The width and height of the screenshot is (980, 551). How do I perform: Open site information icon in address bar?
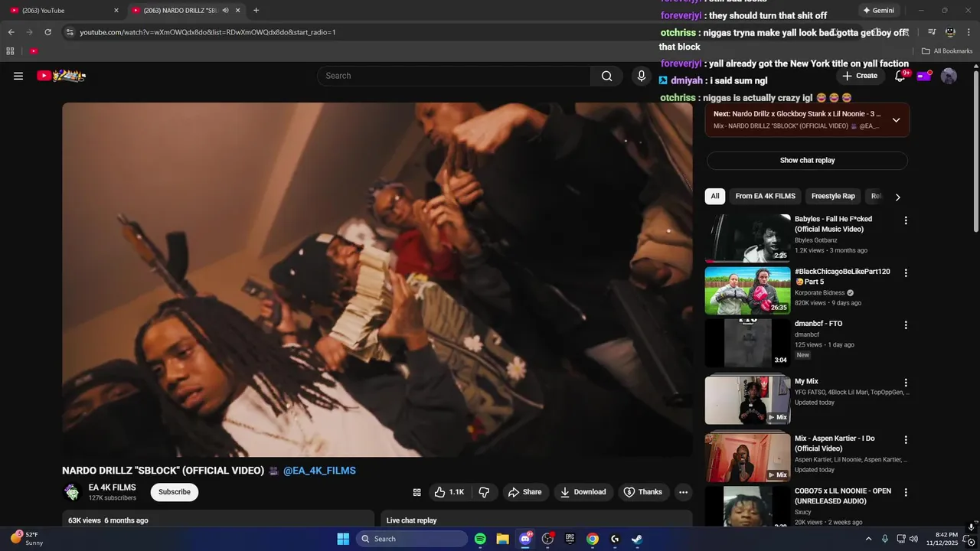[70, 32]
